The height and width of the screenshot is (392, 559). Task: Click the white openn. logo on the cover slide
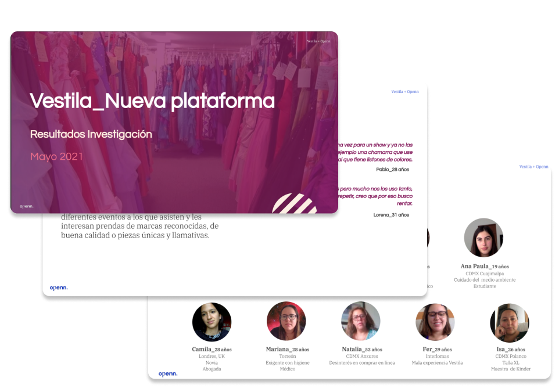click(26, 206)
